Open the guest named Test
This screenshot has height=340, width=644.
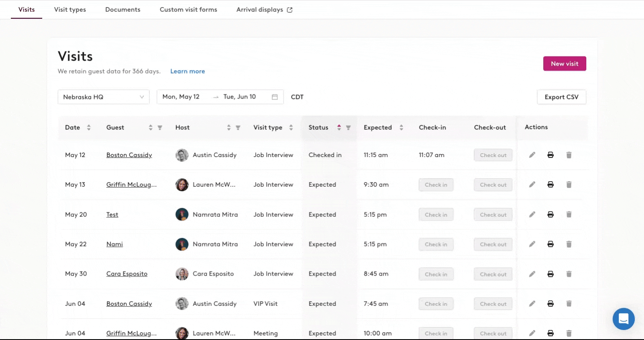click(112, 215)
